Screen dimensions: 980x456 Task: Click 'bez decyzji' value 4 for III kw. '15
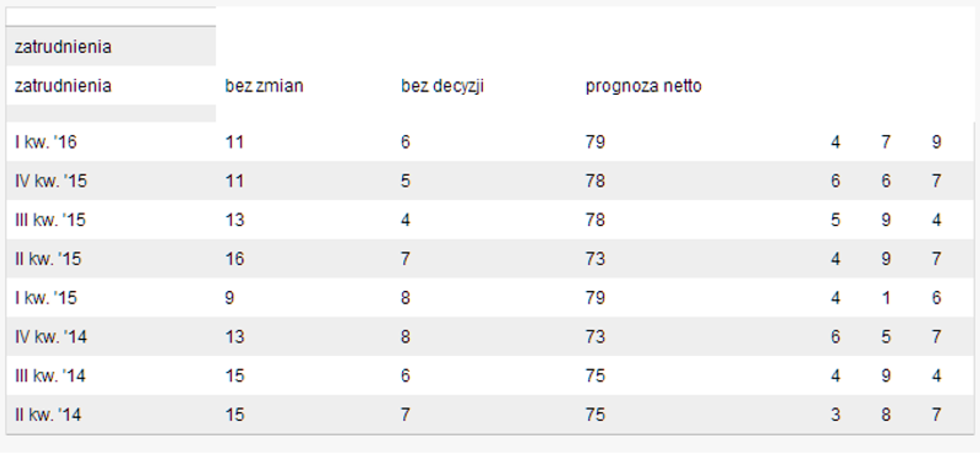click(x=405, y=220)
